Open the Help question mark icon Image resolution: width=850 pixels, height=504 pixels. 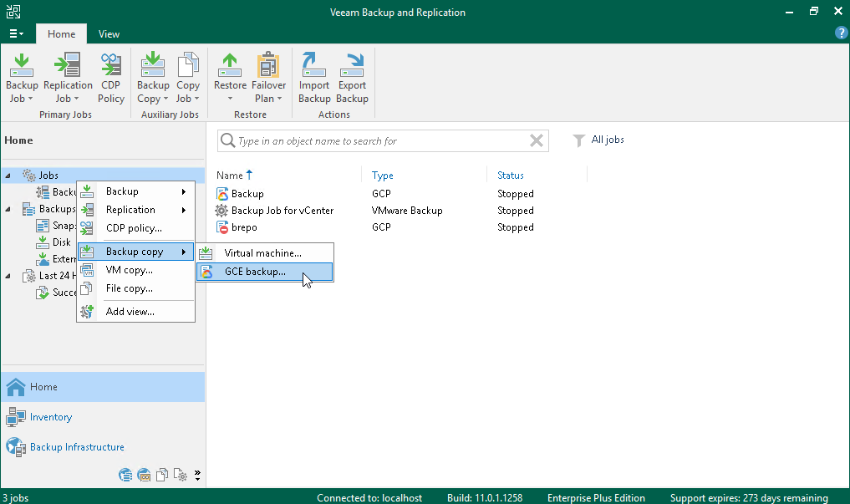point(841,33)
